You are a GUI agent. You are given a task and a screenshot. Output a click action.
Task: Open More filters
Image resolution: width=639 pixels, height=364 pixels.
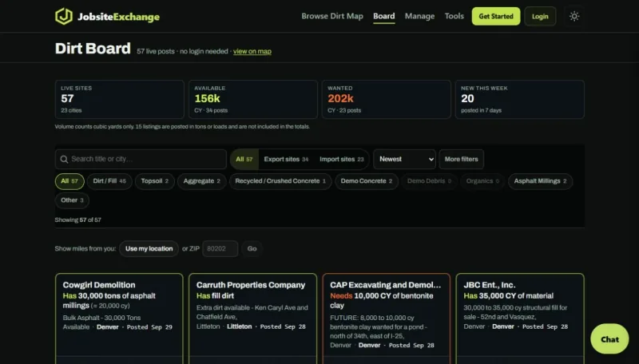point(462,159)
